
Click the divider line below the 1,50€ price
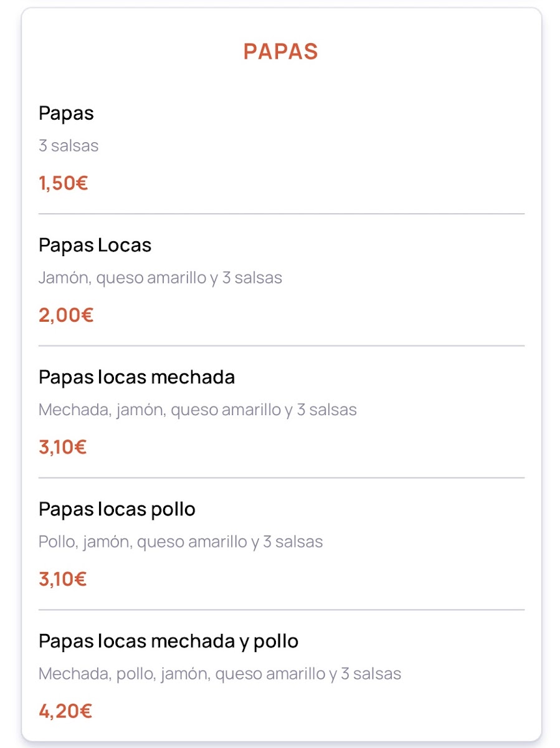(282, 214)
